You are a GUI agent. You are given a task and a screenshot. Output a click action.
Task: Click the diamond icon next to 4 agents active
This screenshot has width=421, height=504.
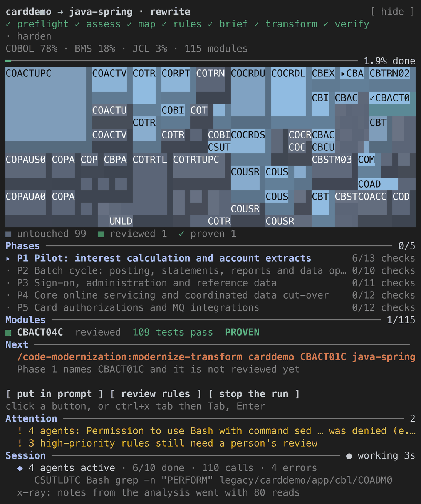pyautogui.click(x=20, y=468)
